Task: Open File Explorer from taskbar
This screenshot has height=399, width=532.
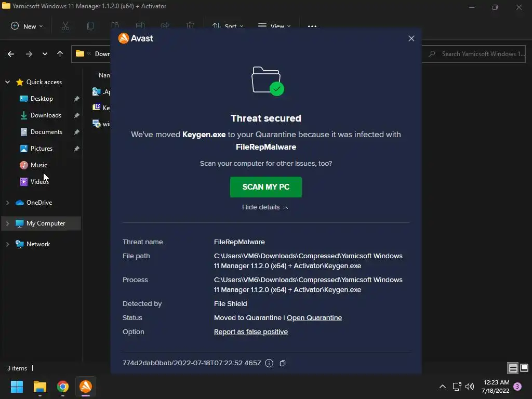Action: pyautogui.click(x=39, y=387)
